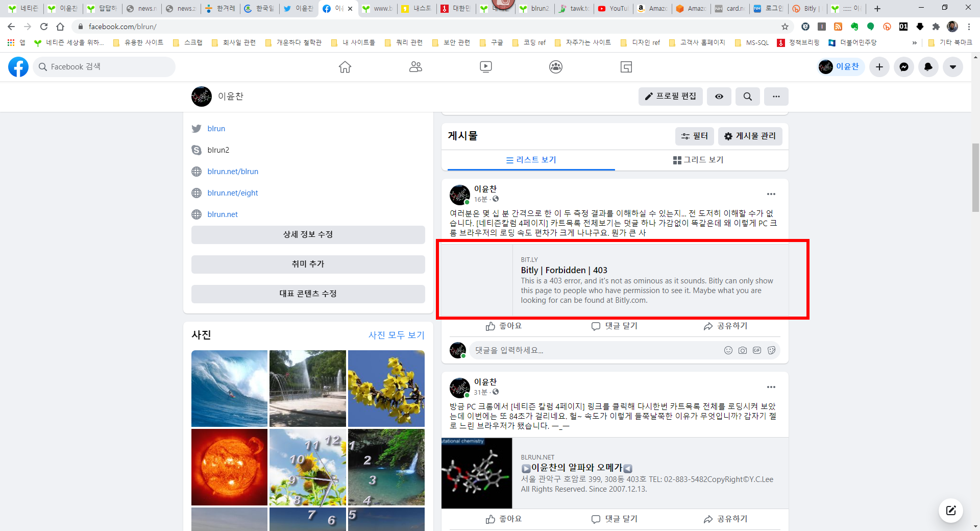
Task: Open the 코딩 ref bookmarks folder
Action: pyautogui.click(x=529, y=43)
